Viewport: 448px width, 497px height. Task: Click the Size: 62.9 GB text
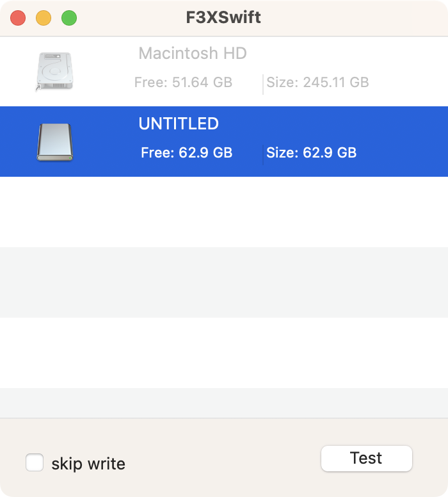[312, 152]
